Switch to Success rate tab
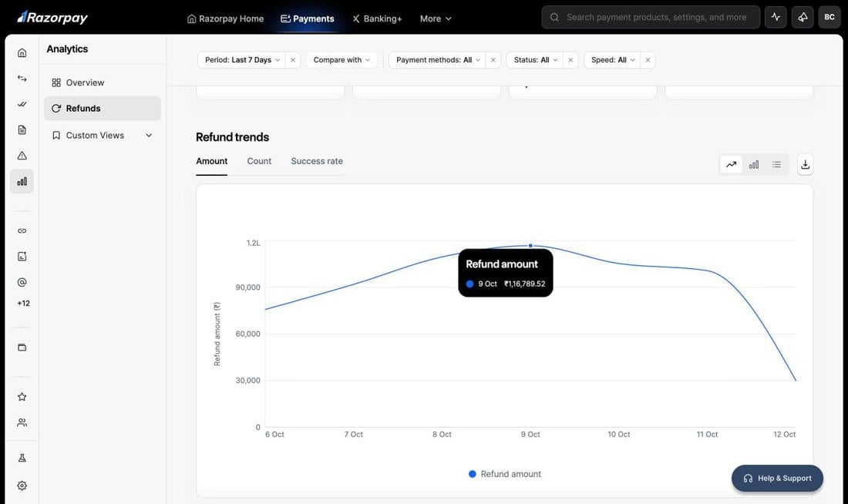 point(317,161)
